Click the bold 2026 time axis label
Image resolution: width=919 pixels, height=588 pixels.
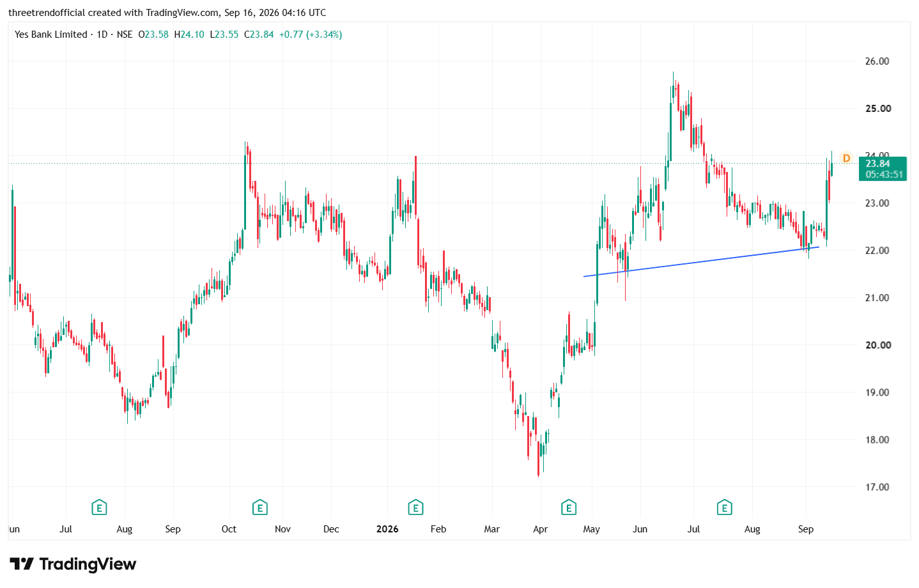point(387,529)
